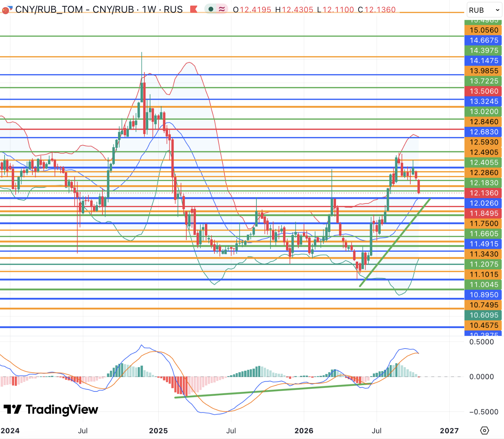Click the CNY/RUB currency pair flag icon
The width and height of the screenshot is (504, 439).
point(7,9)
